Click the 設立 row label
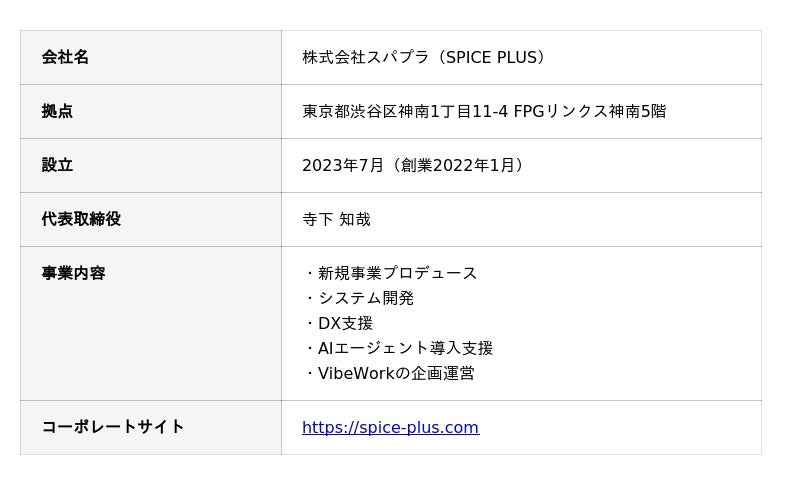800x485 pixels. tap(57, 166)
